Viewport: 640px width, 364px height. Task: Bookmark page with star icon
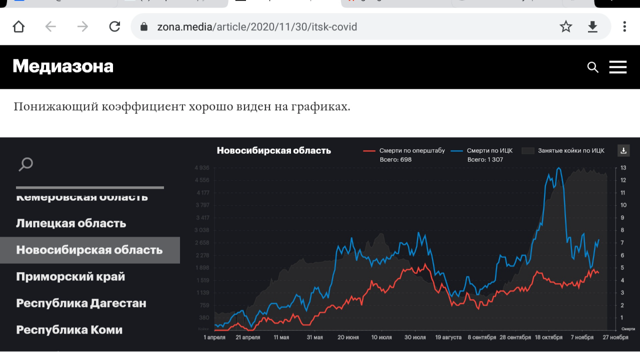pyautogui.click(x=565, y=27)
